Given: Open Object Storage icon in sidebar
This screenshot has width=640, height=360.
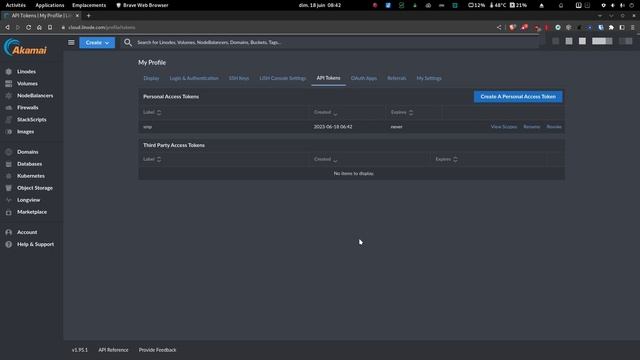Looking at the screenshot, I should coord(9,188).
